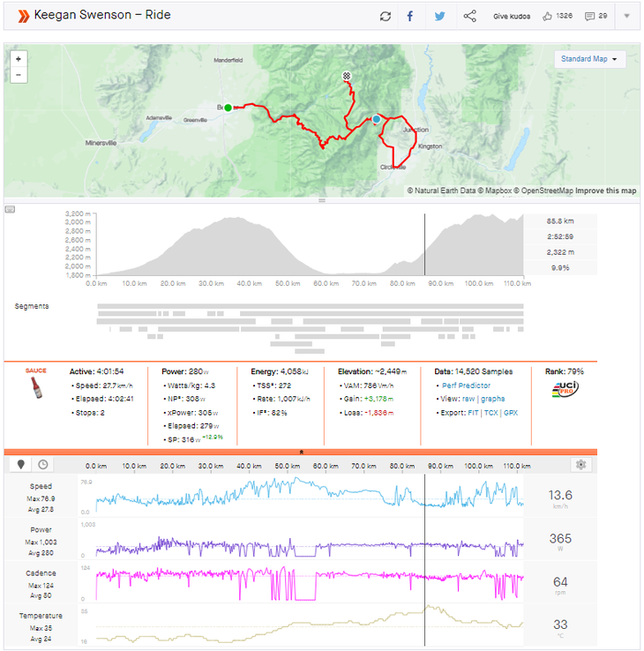The width and height of the screenshot is (644, 651).
Task: Click Give kudos button
Action: (512, 16)
